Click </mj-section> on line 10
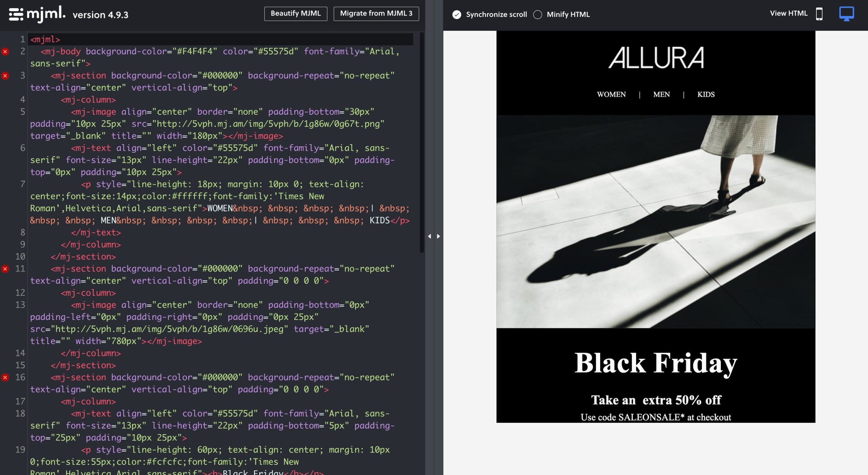This screenshot has width=868, height=475. pos(83,257)
